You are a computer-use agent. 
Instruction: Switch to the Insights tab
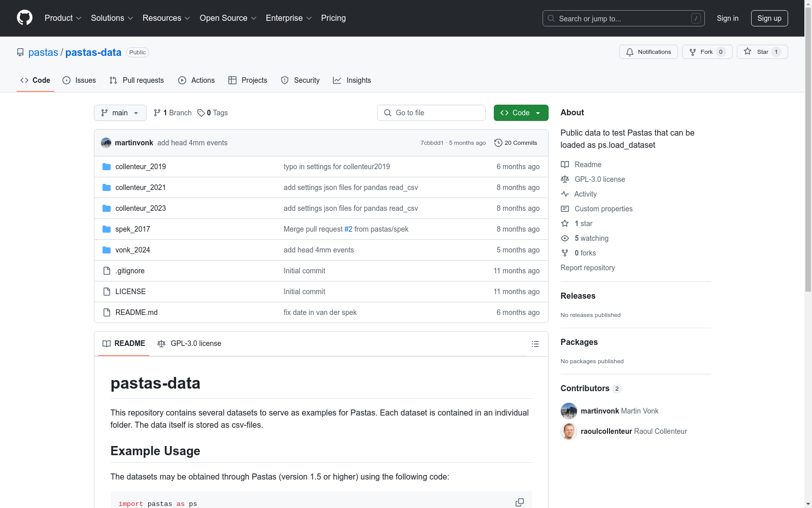tap(352, 80)
